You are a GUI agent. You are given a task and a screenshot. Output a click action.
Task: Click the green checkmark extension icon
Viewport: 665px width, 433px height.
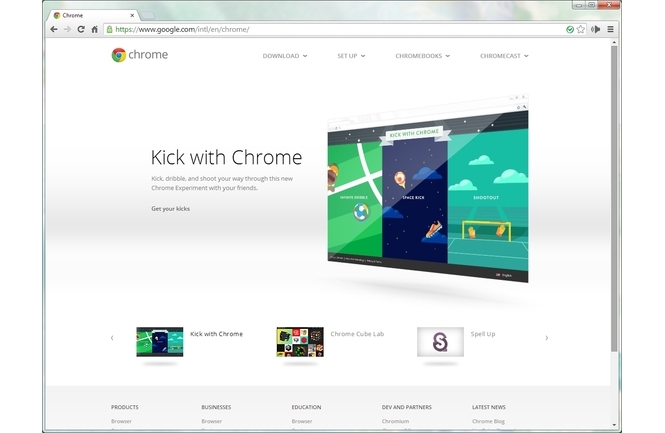point(570,29)
